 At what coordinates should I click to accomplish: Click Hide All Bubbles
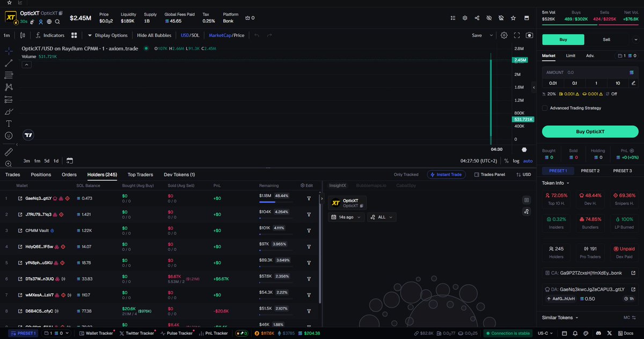[x=154, y=35]
